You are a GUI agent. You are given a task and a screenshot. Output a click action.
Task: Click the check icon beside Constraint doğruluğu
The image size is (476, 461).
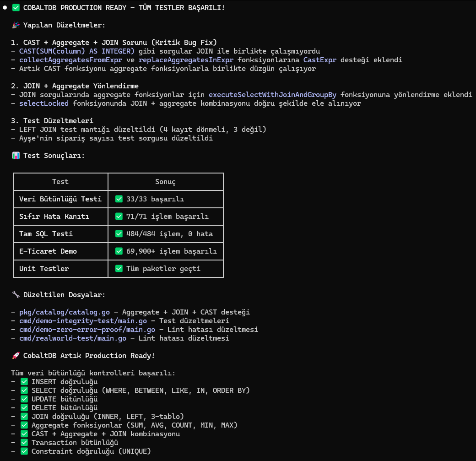[x=24, y=451]
